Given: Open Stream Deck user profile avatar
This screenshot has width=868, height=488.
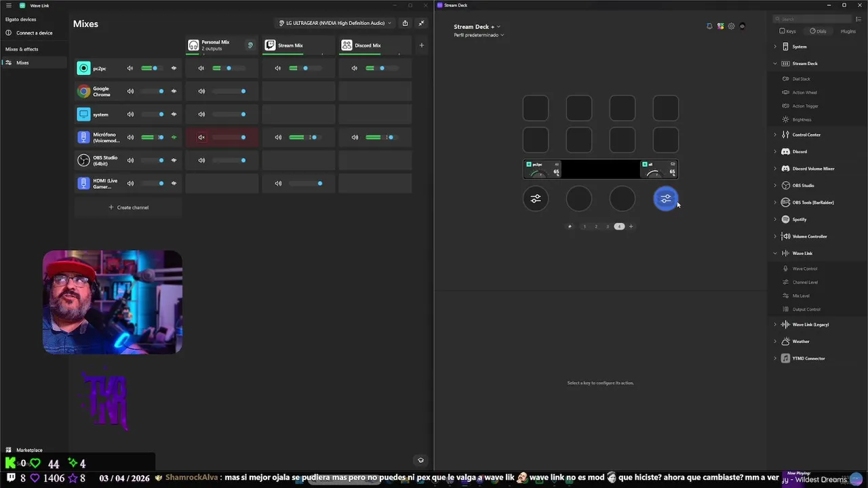Looking at the screenshot, I should coord(742,26).
